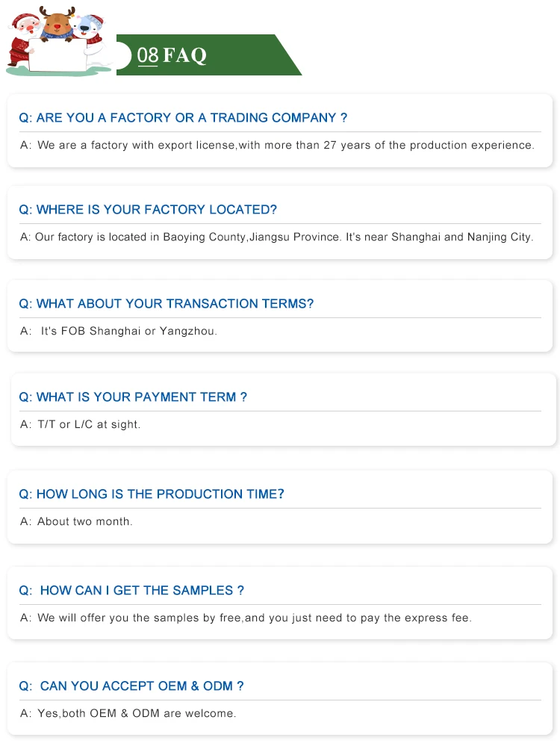The image size is (560, 746).
Task: Open the production time question
Action: (152, 494)
